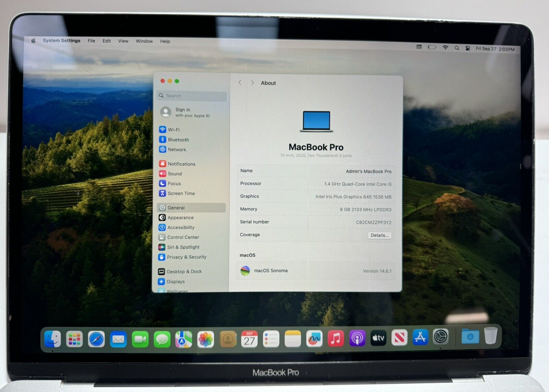Open Apple TV from the Dock

pos(379,338)
